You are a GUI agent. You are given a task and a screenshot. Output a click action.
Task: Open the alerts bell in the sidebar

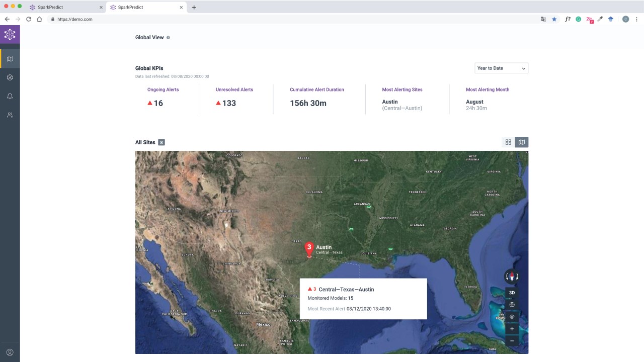10,96
